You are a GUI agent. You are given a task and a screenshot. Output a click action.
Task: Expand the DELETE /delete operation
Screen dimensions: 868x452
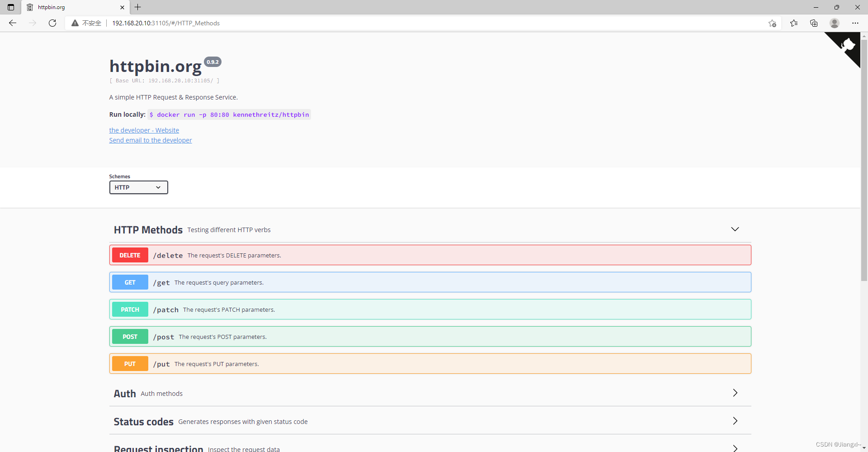(430, 255)
